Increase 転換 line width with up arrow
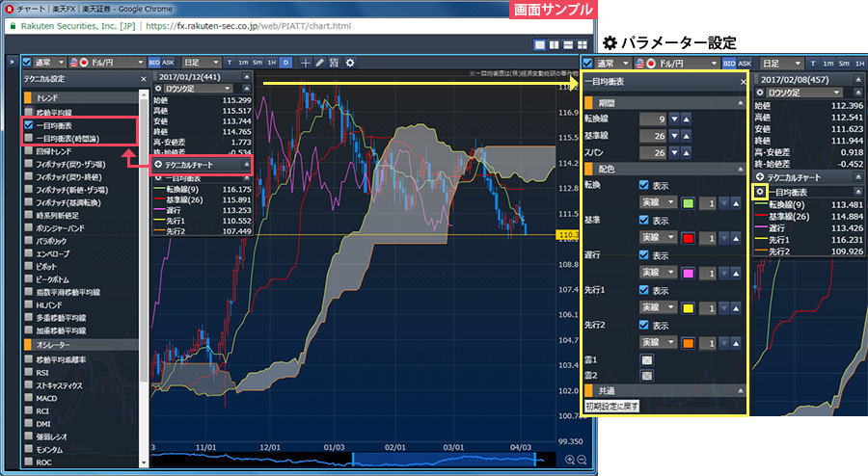This screenshot has height=476, width=868. click(x=736, y=203)
